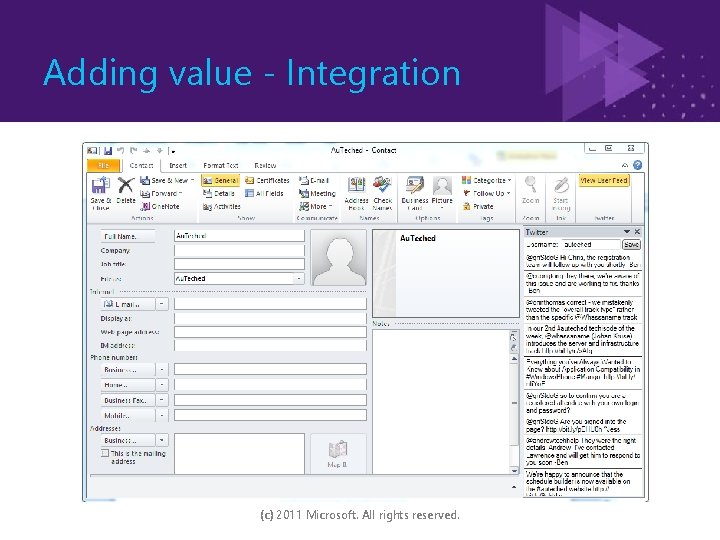Screen dimensions: 720x540
Task: Click the Map It icon
Action: tap(338, 453)
